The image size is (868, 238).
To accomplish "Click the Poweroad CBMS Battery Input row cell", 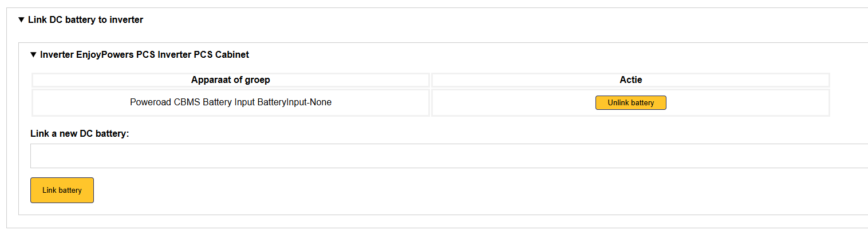I will pos(230,102).
